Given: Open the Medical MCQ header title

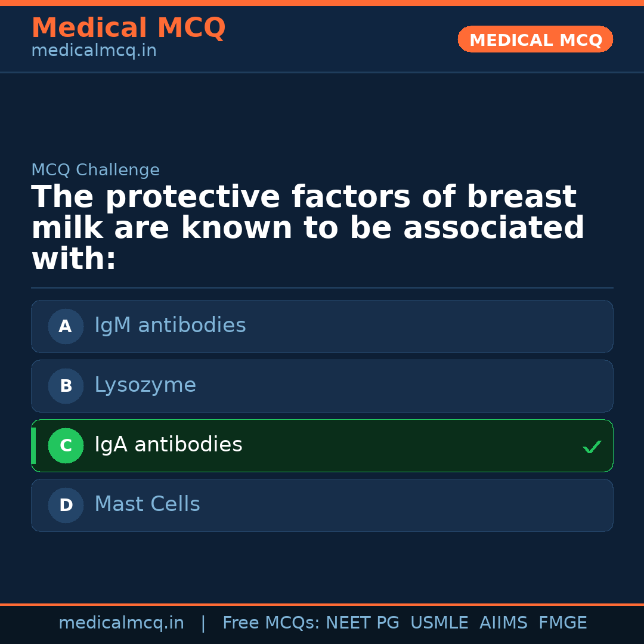Looking at the screenshot, I should click(x=128, y=27).
